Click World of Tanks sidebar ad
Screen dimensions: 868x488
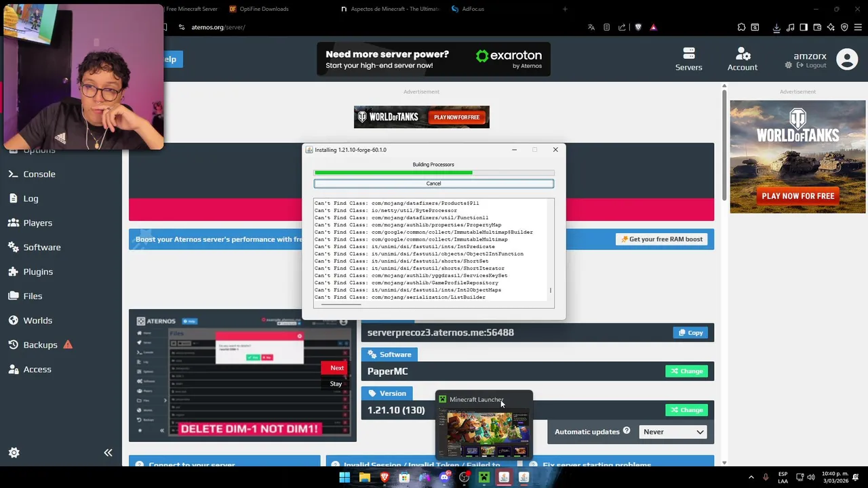pos(797,157)
